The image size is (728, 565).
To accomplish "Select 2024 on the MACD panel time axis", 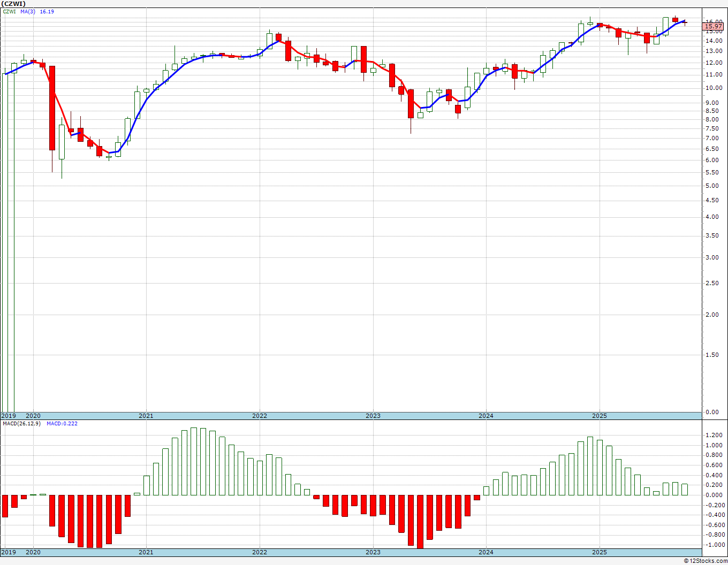I will (486, 552).
